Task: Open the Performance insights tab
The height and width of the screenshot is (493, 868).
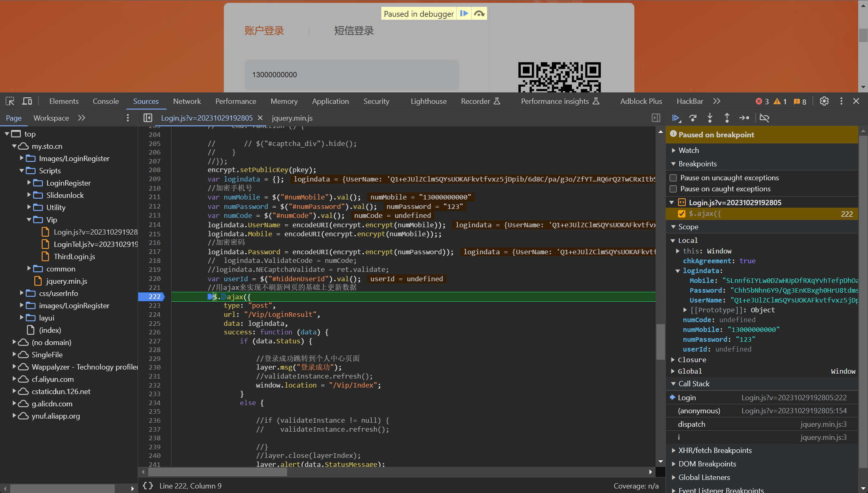Action: tap(560, 101)
